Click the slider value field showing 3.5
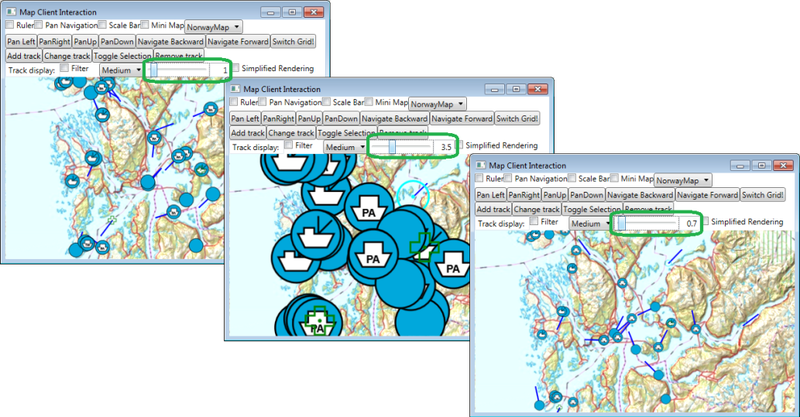The image size is (800, 417). click(x=445, y=147)
